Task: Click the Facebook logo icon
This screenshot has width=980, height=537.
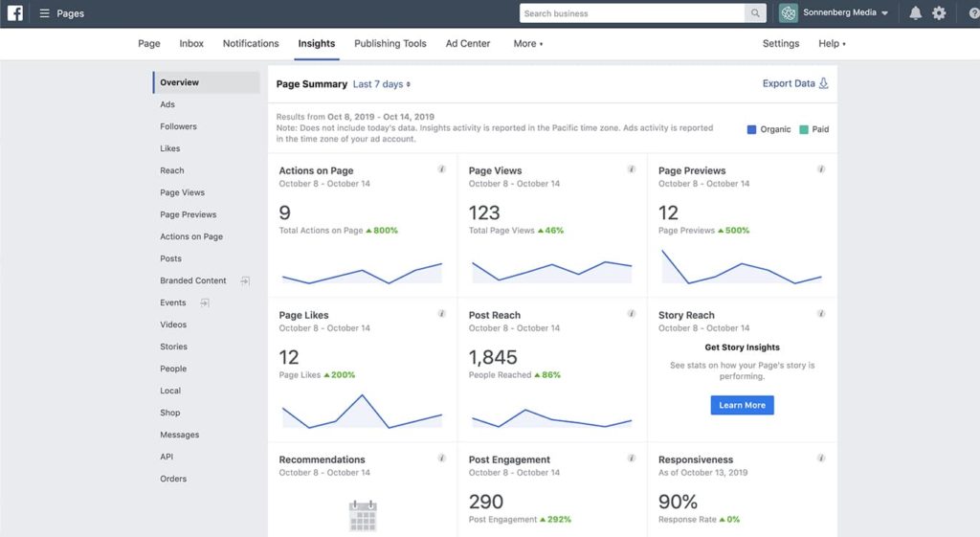Action: tap(15, 13)
